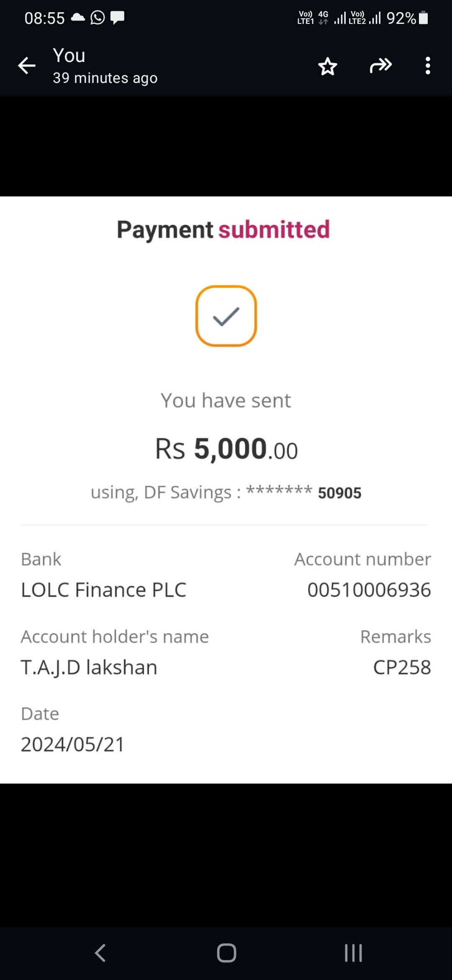Tap the bank name LOLC Finance PLC
This screenshot has height=980, width=452.
(104, 590)
